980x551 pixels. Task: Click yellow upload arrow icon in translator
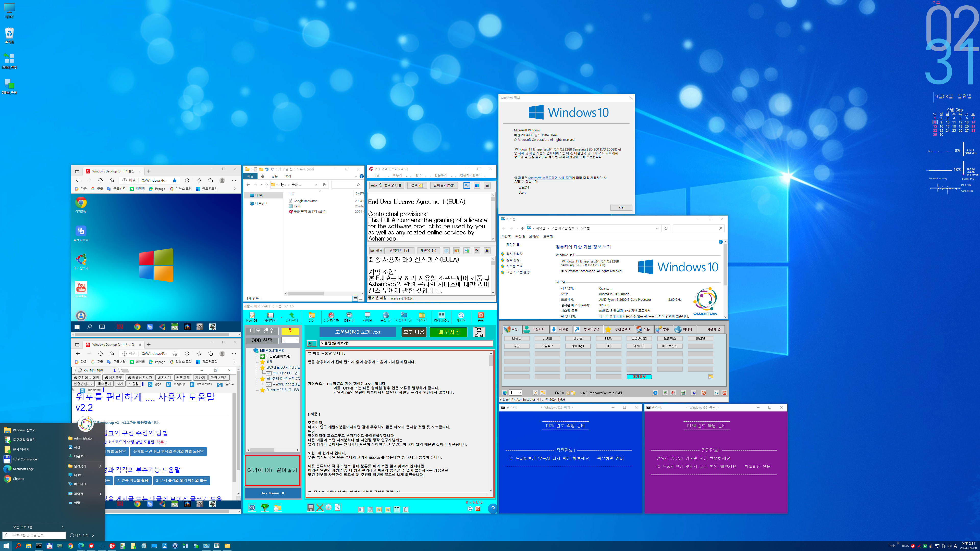pyautogui.click(x=487, y=251)
